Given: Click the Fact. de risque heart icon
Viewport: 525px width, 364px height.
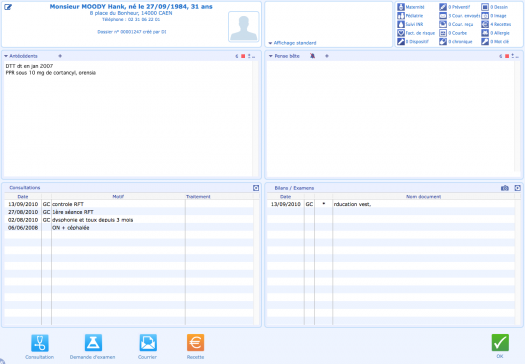Looking at the screenshot, I should 401,33.
